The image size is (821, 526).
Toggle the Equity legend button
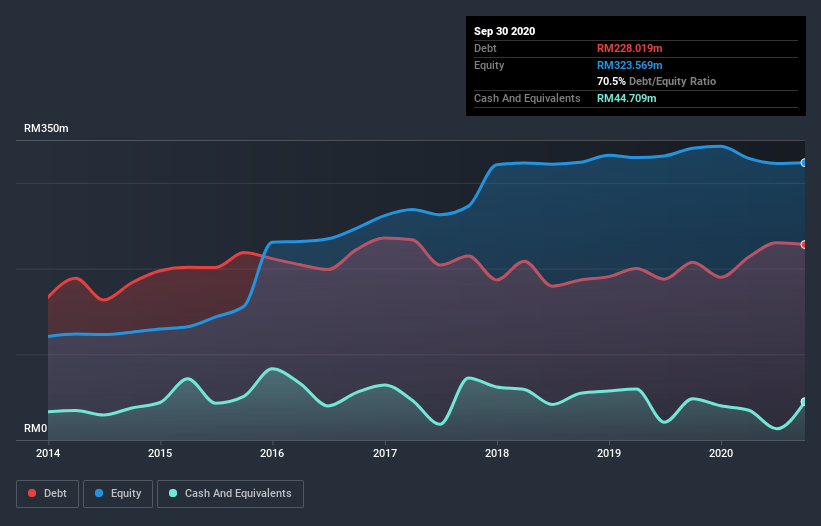(x=118, y=494)
